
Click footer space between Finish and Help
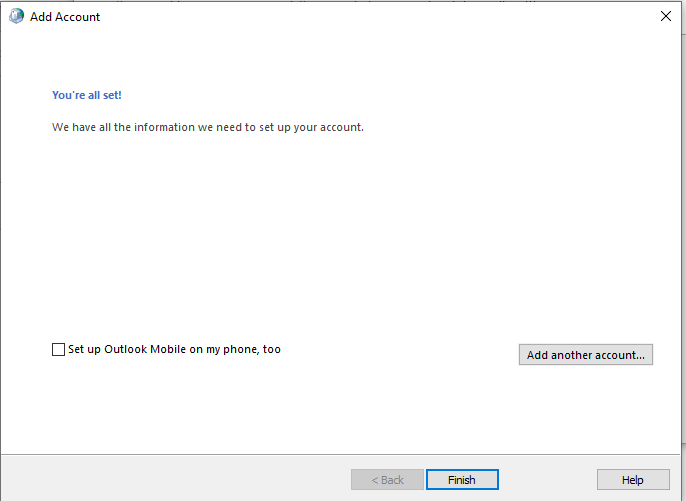tap(547, 480)
